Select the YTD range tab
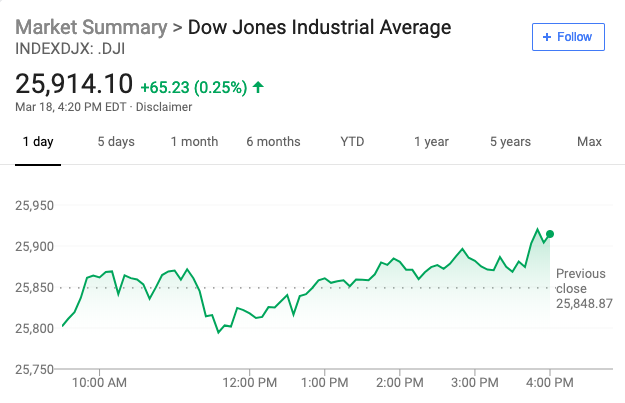Screen dimensions: 625x403 pyautogui.click(x=352, y=142)
